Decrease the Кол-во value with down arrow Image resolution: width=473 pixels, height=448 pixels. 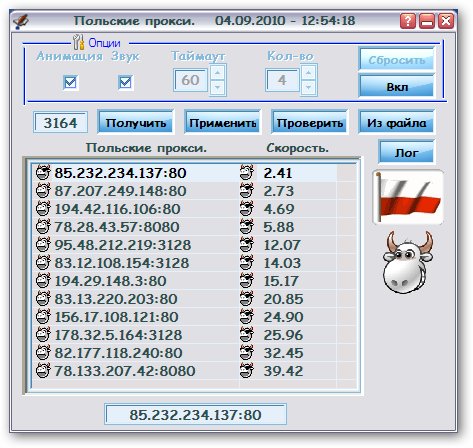coord(308,88)
